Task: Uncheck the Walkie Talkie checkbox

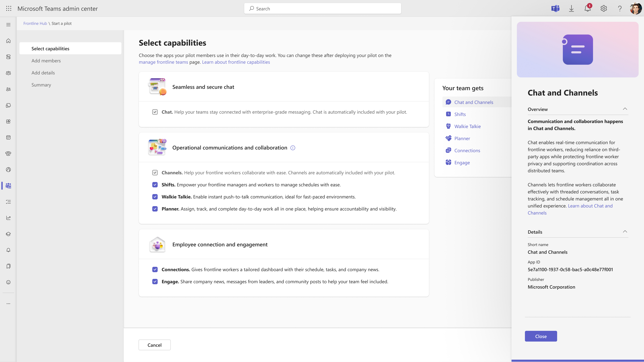Action: 155,197
